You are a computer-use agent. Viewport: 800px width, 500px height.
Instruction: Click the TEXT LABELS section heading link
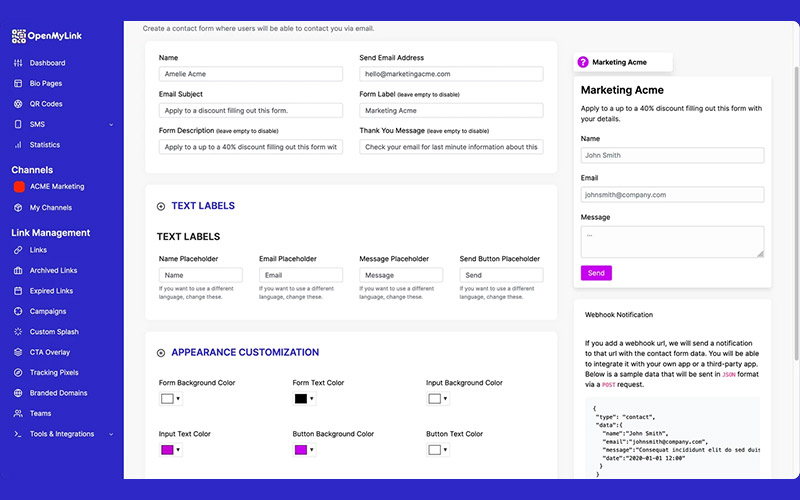tap(203, 206)
